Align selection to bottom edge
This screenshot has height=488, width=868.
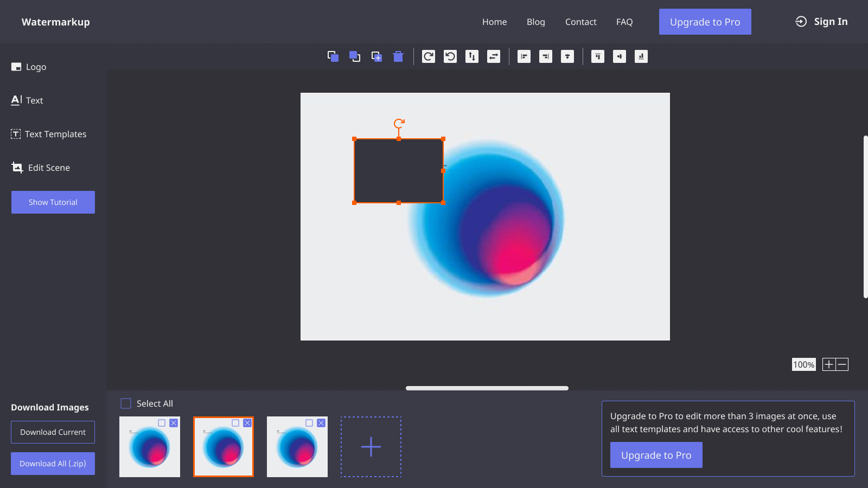[641, 56]
